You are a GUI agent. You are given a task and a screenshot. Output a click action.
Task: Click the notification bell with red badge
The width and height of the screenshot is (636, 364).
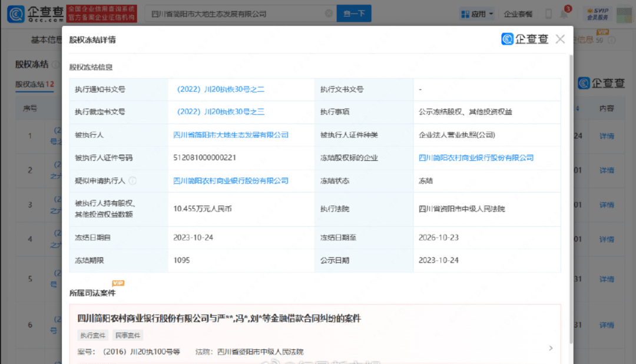[x=564, y=14]
